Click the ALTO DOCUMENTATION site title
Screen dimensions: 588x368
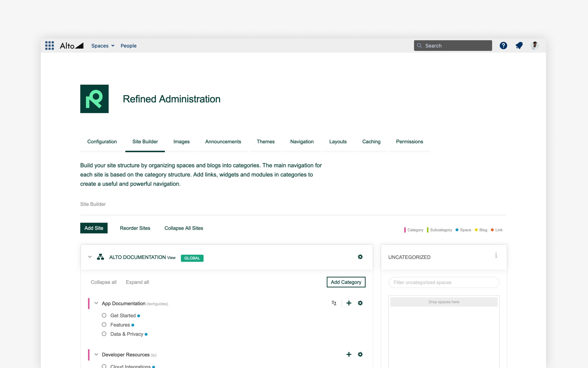click(x=138, y=257)
